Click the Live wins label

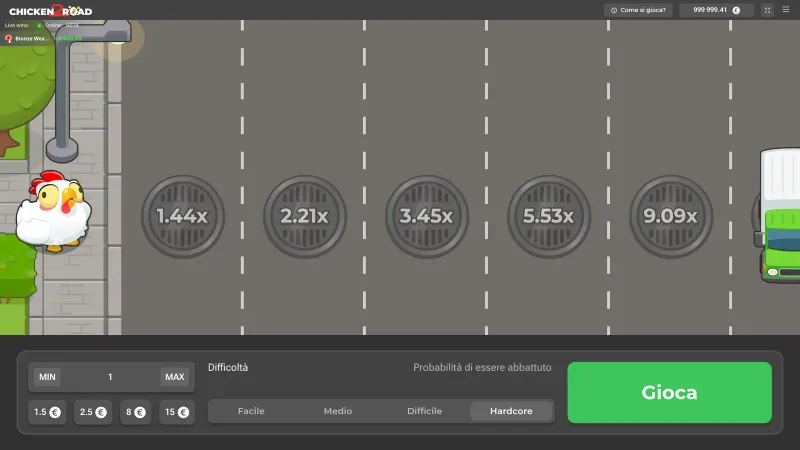(17, 25)
